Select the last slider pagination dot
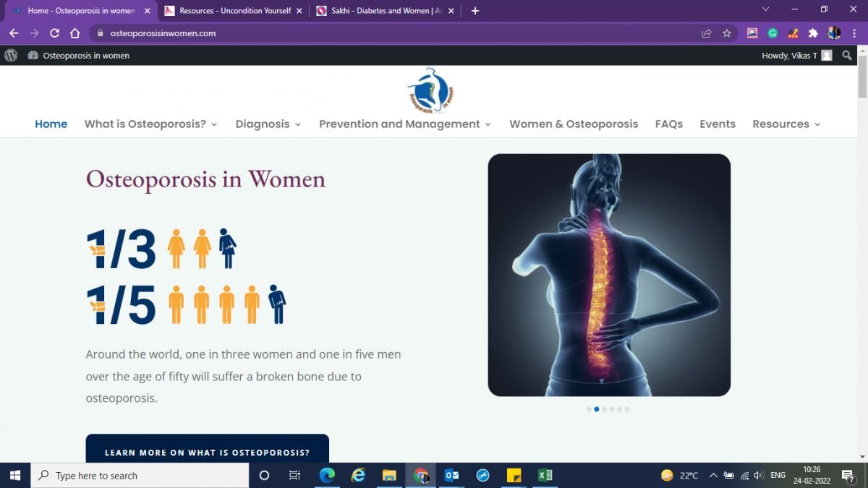Image resolution: width=868 pixels, height=488 pixels. 627,409
